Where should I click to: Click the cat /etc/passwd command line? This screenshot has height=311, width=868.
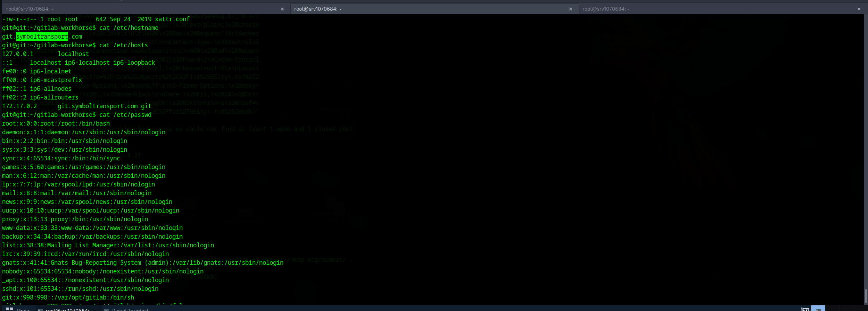pyautogui.click(x=77, y=115)
